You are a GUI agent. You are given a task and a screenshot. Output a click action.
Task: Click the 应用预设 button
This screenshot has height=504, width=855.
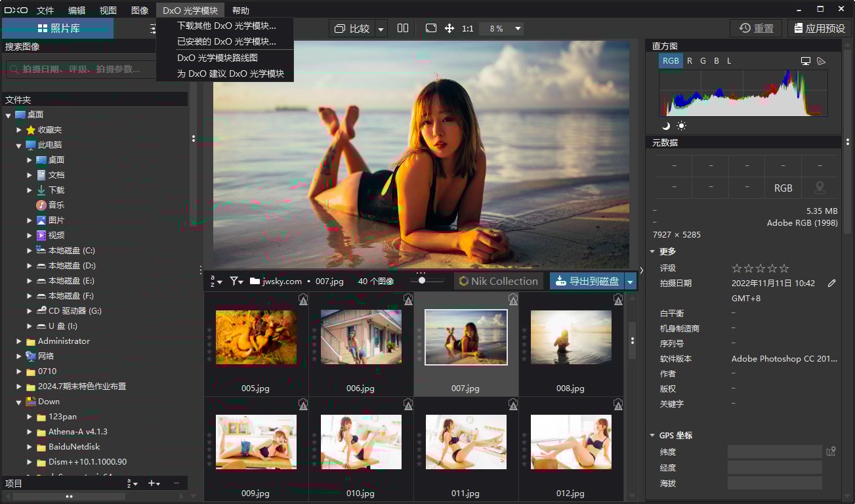(x=819, y=28)
